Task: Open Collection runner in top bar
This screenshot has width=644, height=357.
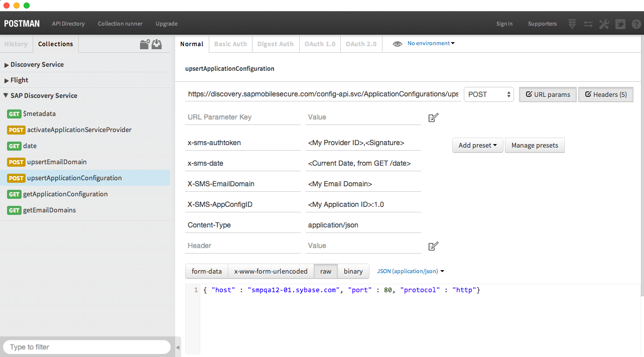Action: tap(120, 24)
